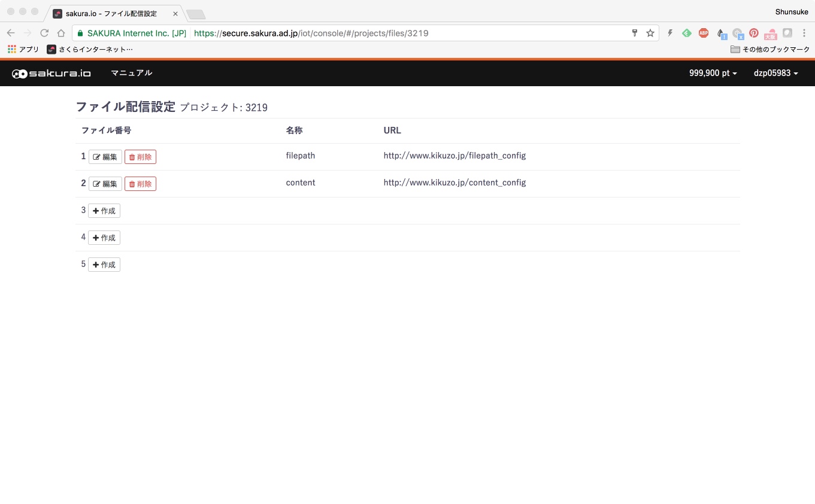
Task: Open the その他のブックマーク folder
Action: pyautogui.click(x=770, y=49)
